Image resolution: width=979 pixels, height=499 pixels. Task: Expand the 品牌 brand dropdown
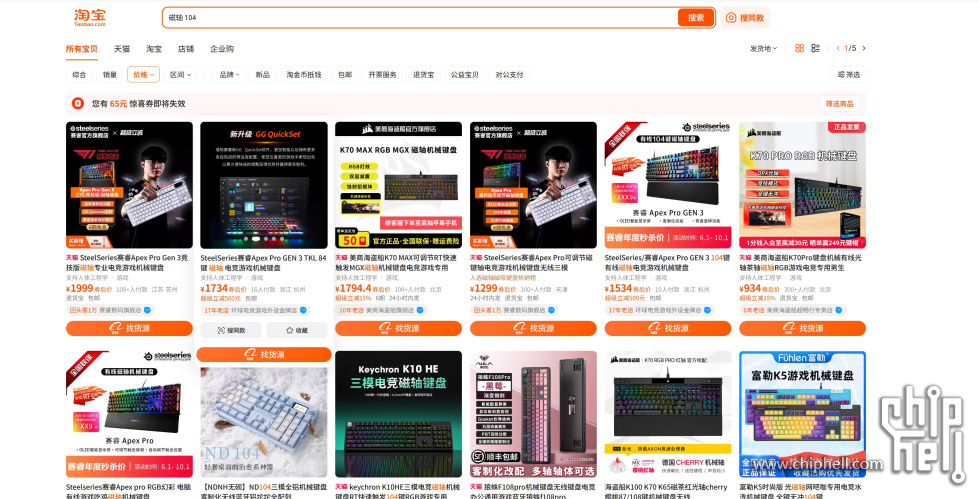click(229, 74)
